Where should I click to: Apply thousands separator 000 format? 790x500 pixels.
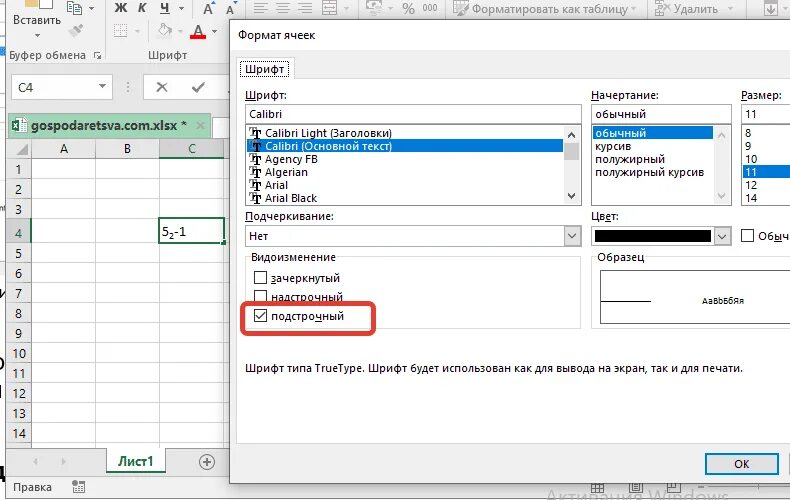coord(430,8)
